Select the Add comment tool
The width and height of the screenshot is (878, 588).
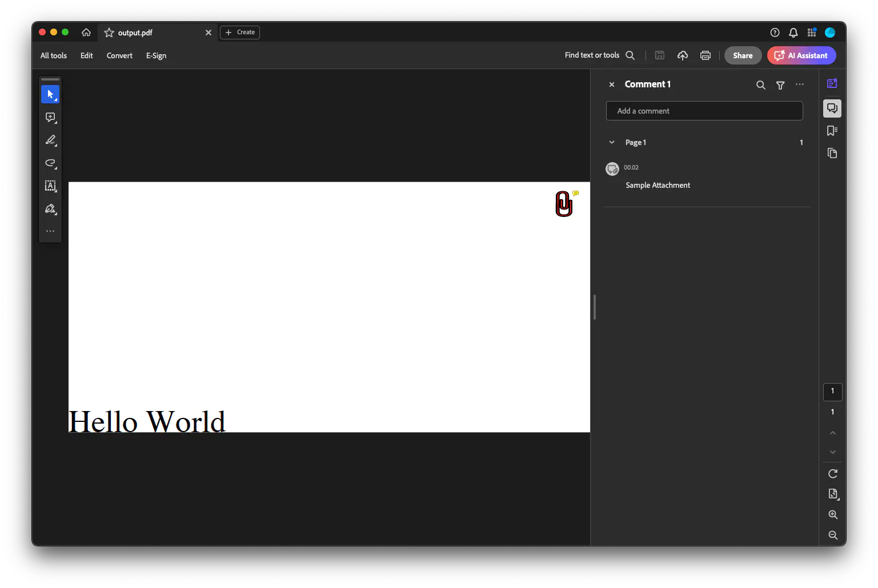[49, 117]
